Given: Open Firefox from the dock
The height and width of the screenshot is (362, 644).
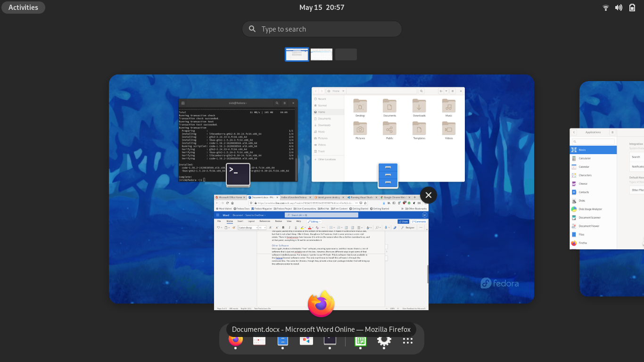Looking at the screenshot, I should (x=236, y=339).
